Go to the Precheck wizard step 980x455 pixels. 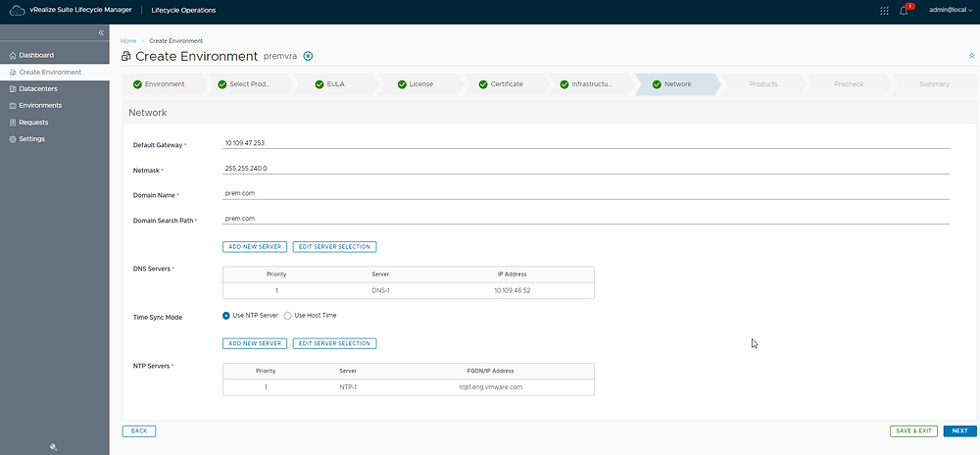click(x=849, y=84)
